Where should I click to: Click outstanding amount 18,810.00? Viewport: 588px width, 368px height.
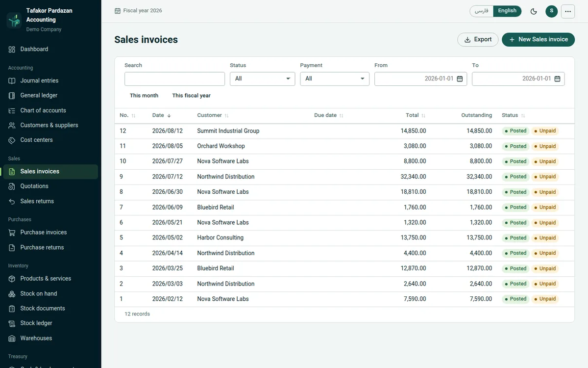click(479, 192)
